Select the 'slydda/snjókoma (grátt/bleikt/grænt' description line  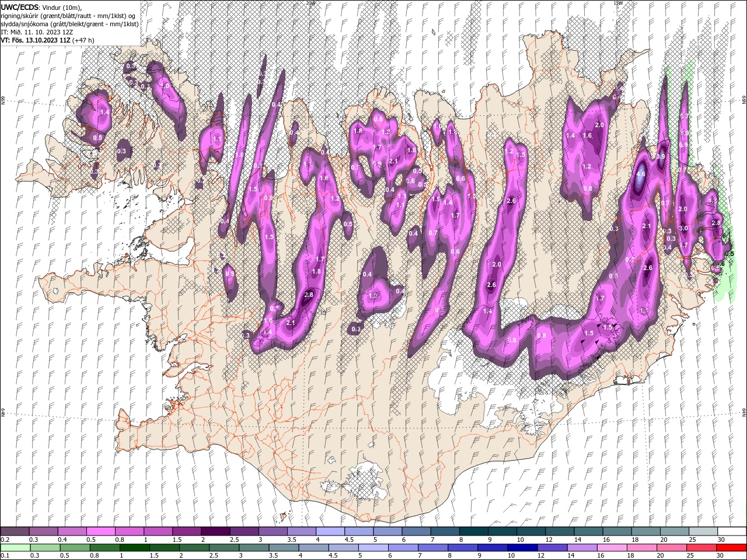(x=69, y=23)
